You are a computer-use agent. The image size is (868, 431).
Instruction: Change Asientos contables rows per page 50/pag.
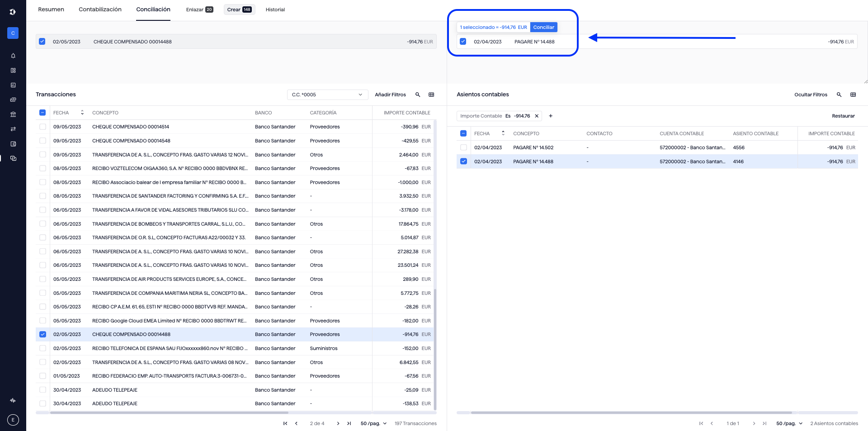click(x=789, y=423)
